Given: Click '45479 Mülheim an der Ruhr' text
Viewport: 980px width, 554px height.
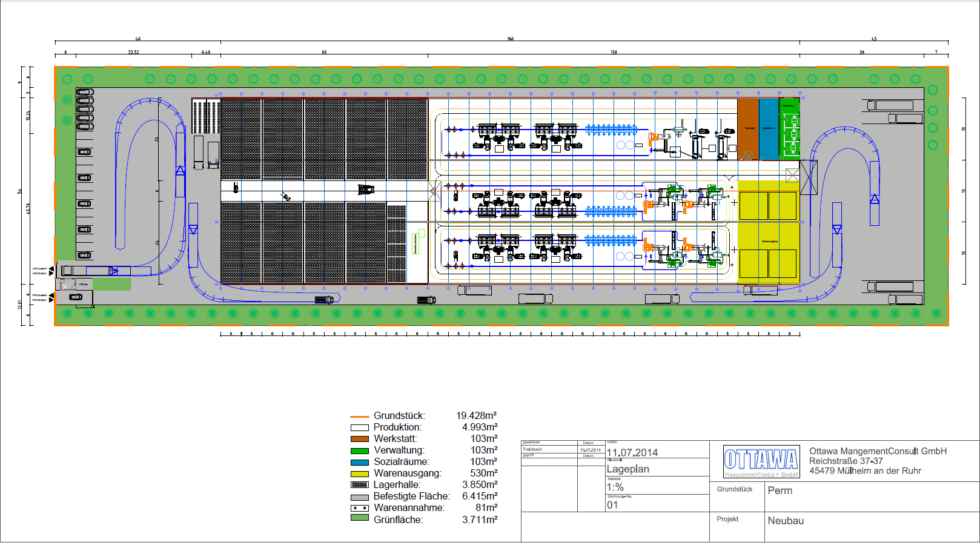Looking at the screenshot, I should tap(866, 471).
